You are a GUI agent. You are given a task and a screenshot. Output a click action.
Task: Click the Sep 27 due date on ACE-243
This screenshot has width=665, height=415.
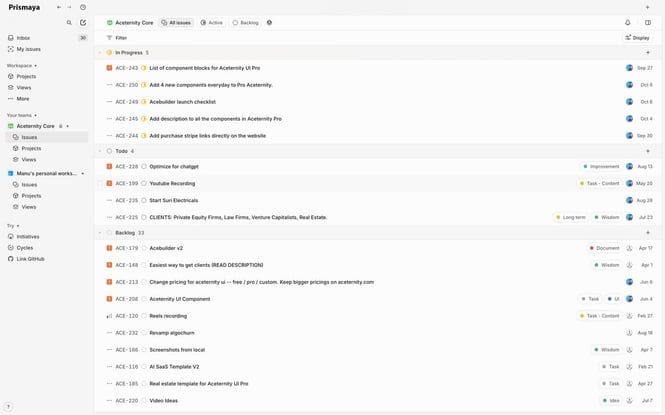(645, 68)
